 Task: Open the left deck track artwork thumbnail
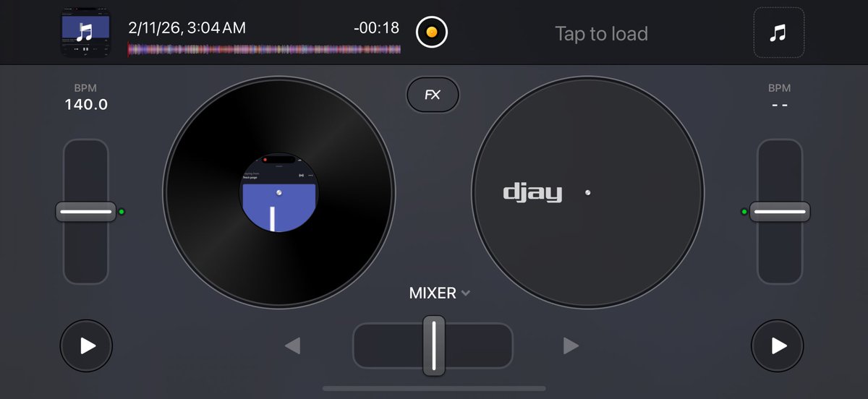pyautogui.click(x=85, y=33)
